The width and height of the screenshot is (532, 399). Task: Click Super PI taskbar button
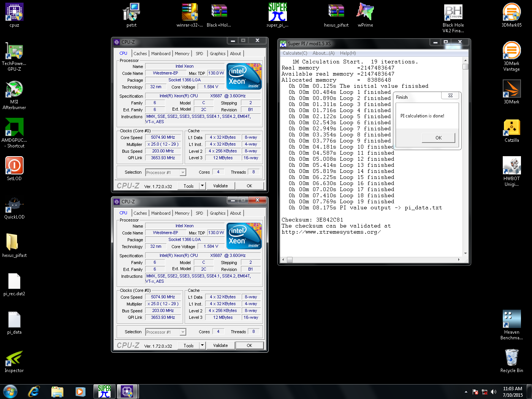point(104,391)
